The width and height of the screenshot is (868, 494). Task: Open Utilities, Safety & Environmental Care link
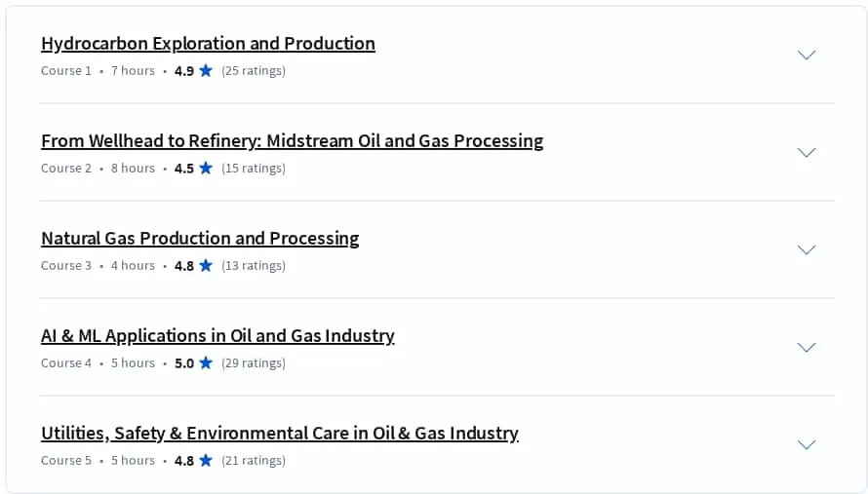coord(280,434)
